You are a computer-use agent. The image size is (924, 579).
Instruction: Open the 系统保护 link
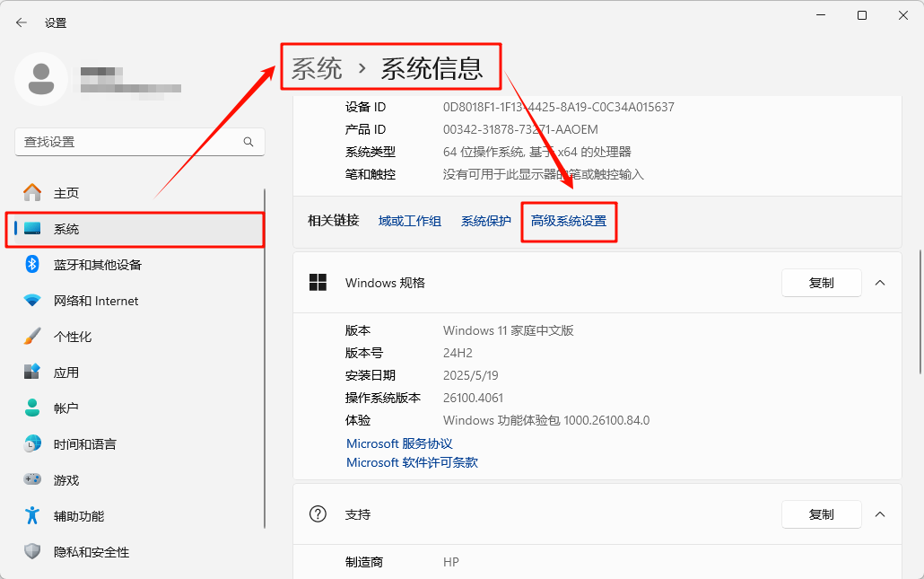pos(485,221)
